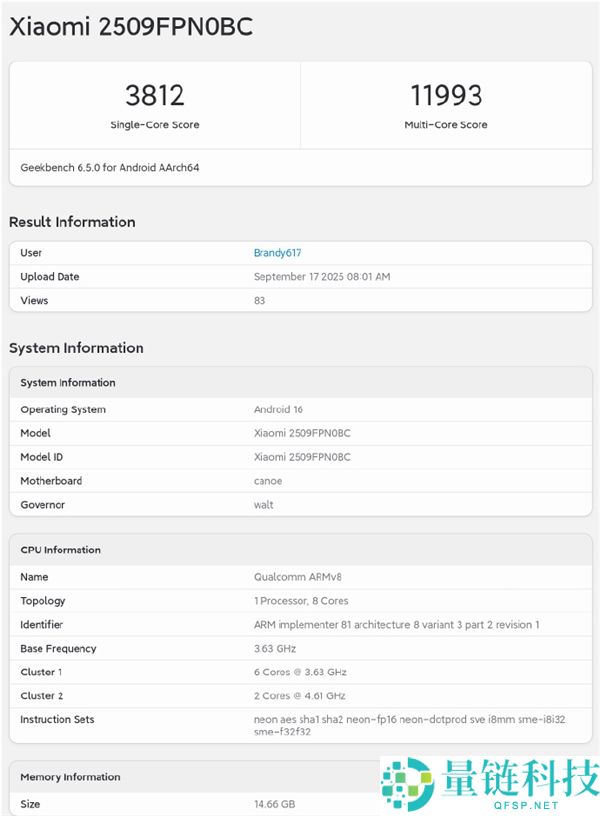The height and width of the screenshot is (816, 600).
Task: Click the Result Information heading
Action: (72, 222)
